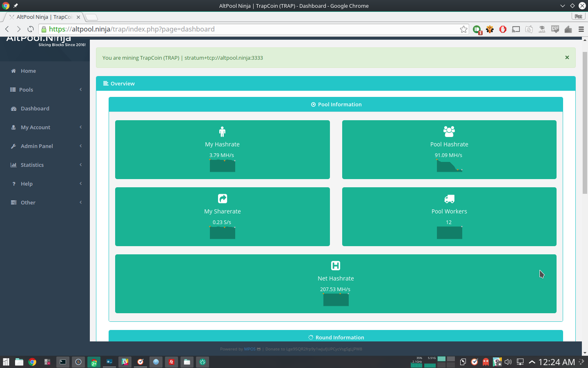This screenshot has width=588, height=368.
Task: Click the Help question mark icon
Action: click(14, 184)
